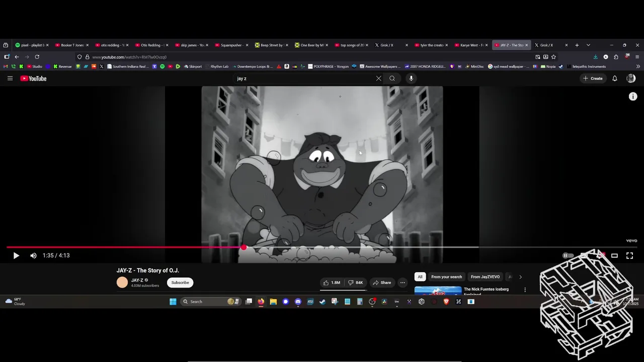
Task: Open the JAY-Z channel avatar
Action: [x=122, y=283]
